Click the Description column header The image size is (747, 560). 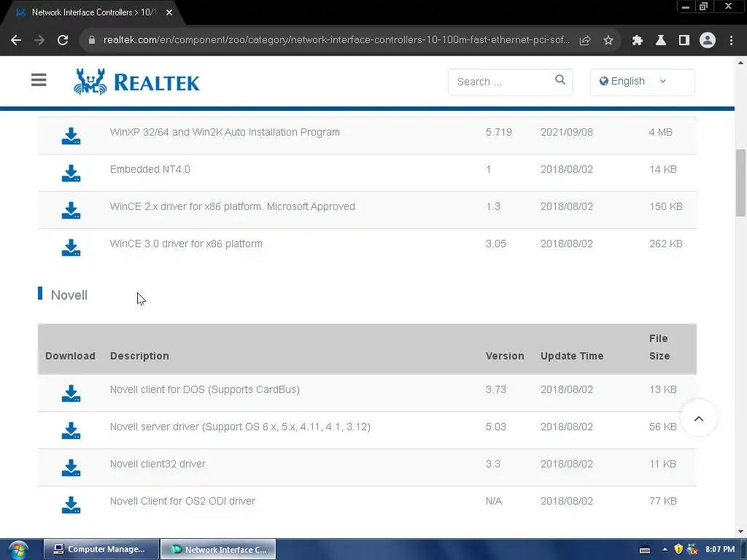point(139,356)
